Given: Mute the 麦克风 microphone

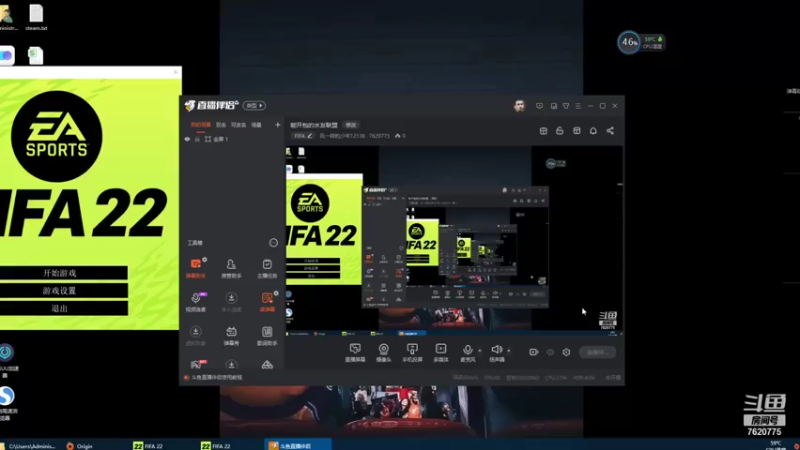Looking at the screenshot, I should click(467, 353).
